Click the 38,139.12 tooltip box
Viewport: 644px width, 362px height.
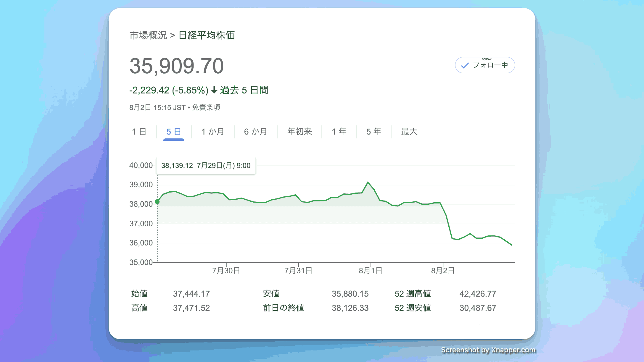[206, 166]
